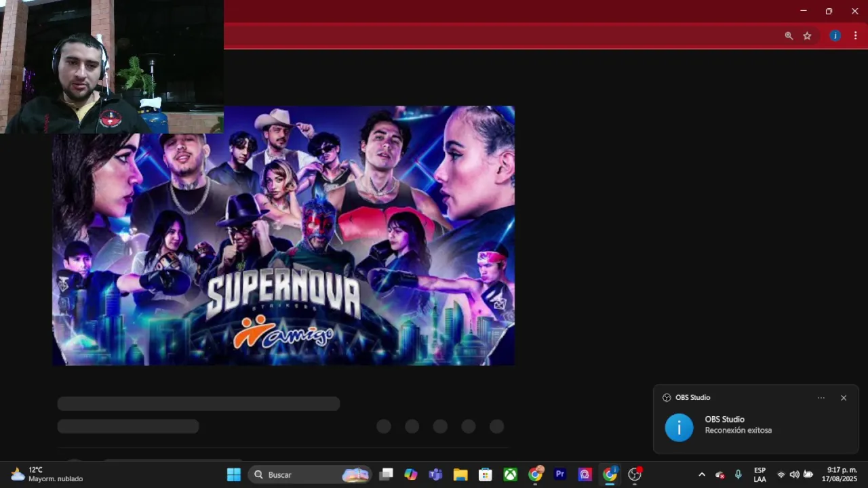The image size is (868, 488).
Task: Click the active Chrome taskbar icon with blue badge
Action: click(x=610, y=474)
